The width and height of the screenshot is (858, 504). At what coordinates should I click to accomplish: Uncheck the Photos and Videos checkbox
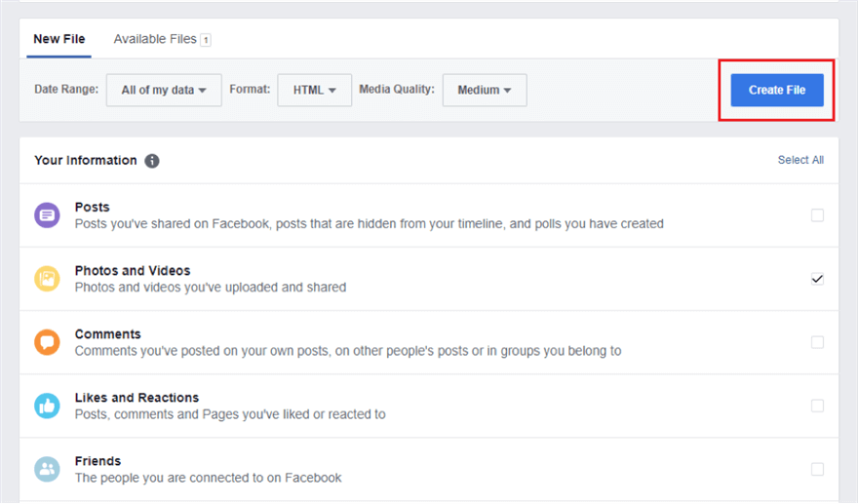817,279
